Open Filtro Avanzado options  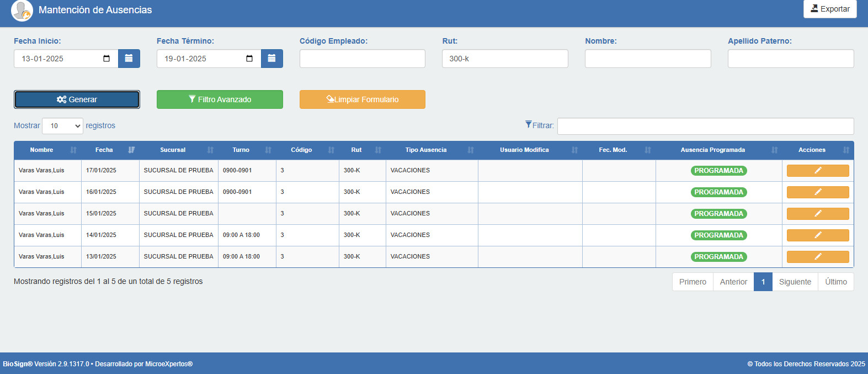tap(220, 99)
